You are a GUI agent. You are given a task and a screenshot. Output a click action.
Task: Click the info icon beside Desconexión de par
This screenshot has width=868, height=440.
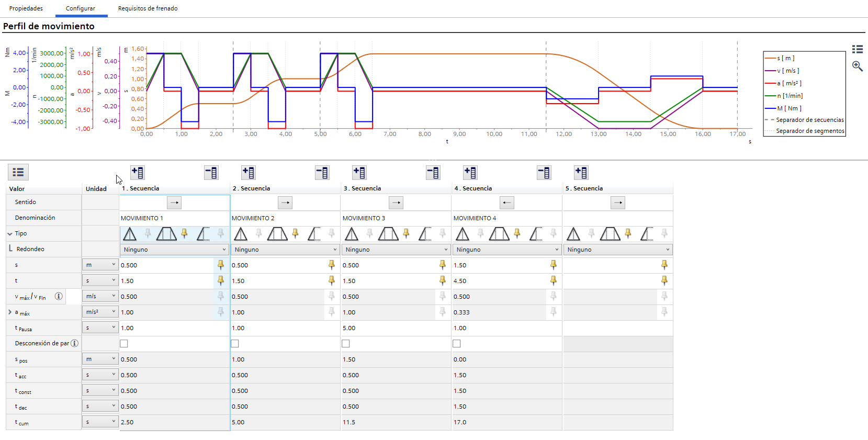pos(74,343)
